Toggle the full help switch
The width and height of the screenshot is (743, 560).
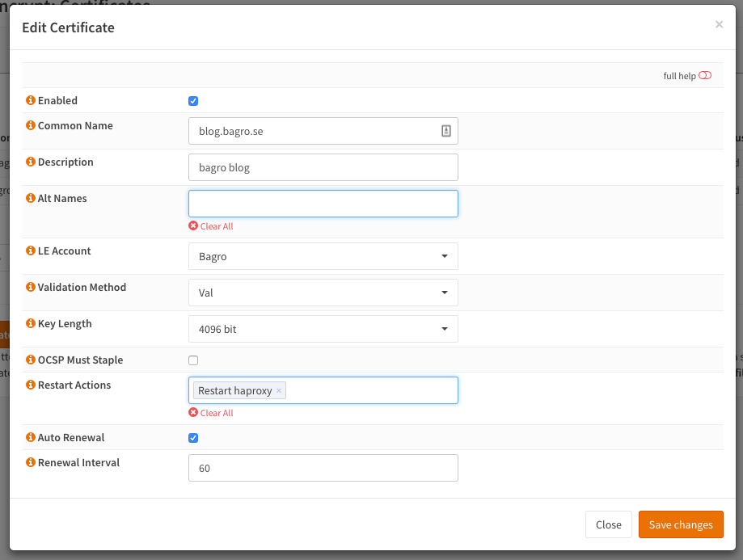click(705, 76)
